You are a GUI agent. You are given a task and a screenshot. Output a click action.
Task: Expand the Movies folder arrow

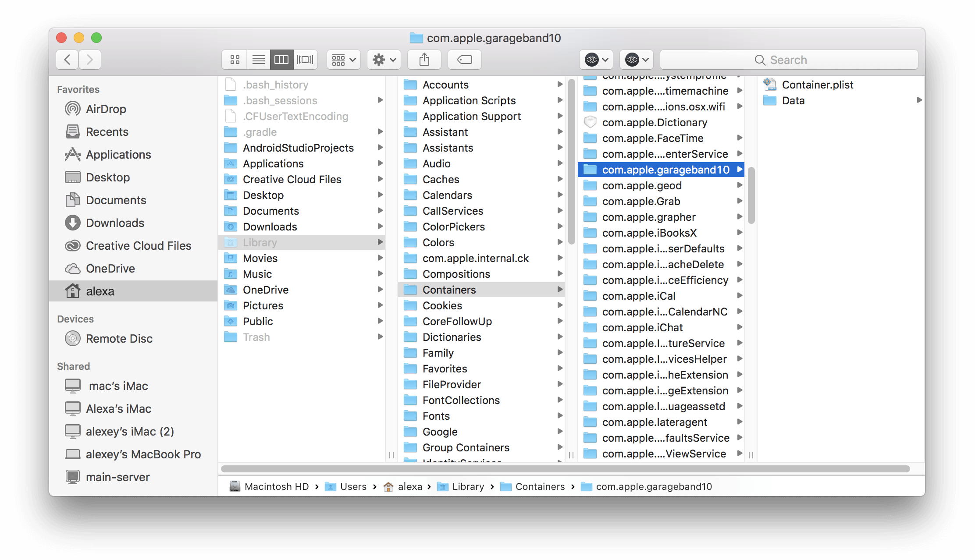tap(380, 258)
